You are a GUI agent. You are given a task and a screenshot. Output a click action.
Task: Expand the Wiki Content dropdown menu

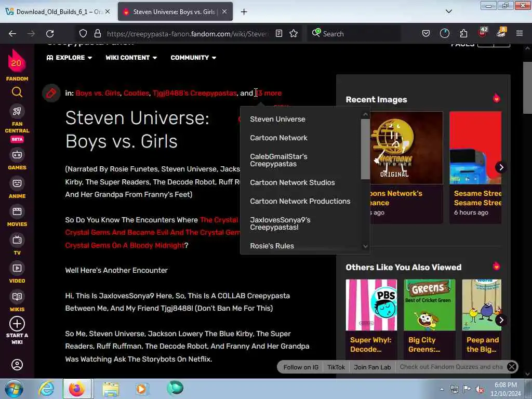tap(131, 58)
